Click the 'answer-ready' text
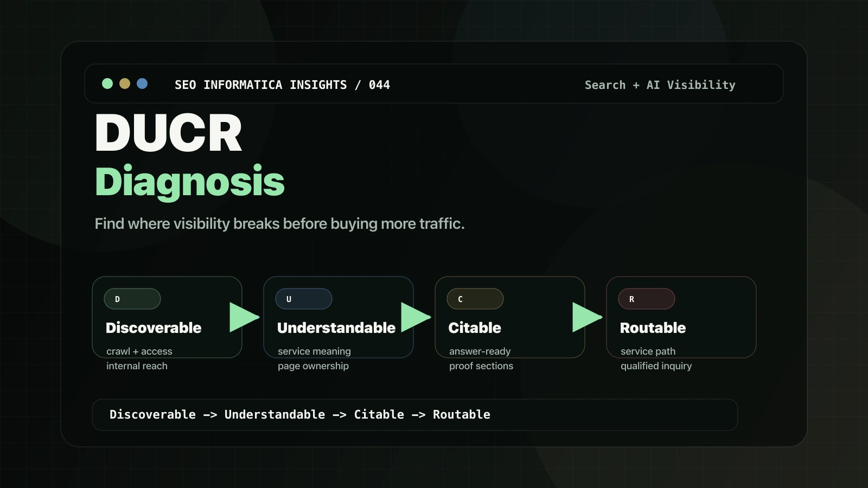868x488 pixels. point(480,351)
